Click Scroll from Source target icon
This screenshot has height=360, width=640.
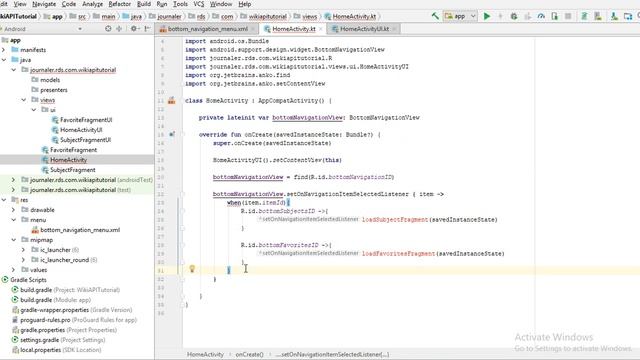[x=108, y=29]
